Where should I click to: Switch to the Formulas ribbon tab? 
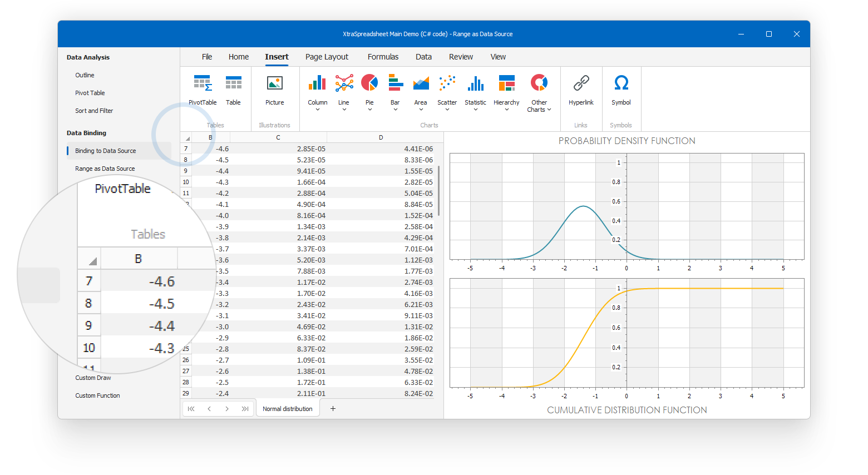(x=383, y=57)
